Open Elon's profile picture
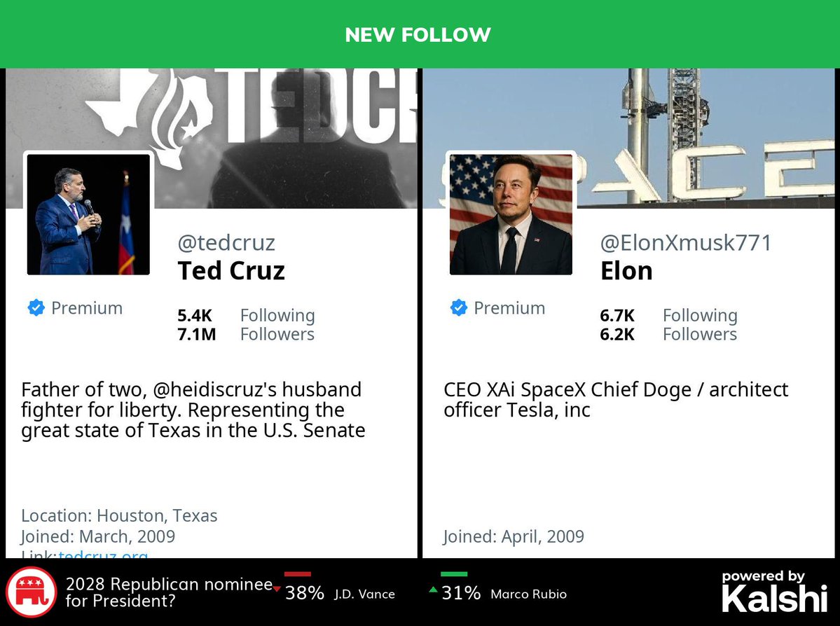The width and height of the screenshot is (840, 626). (x=511, y=214)
